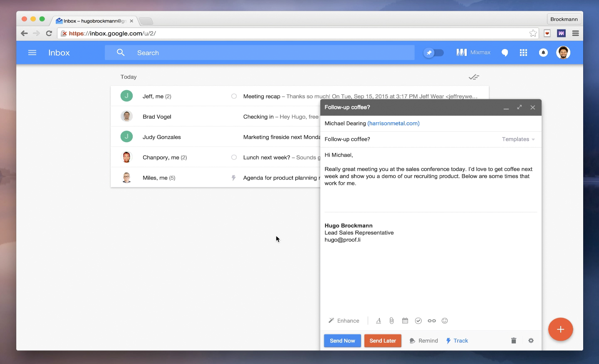The image size is (599, 364).
Task: Open the emoji smiley picker
Action: (x=445, y=321)
